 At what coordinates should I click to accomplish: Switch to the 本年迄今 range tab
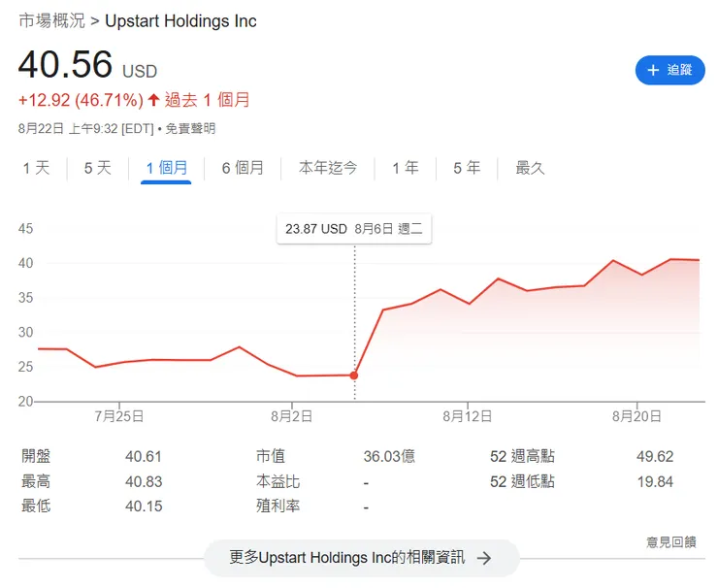tap(328, 168)
